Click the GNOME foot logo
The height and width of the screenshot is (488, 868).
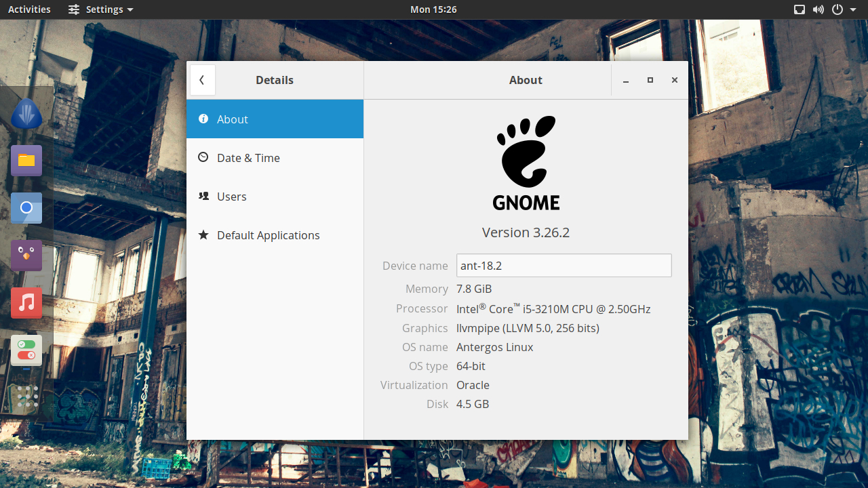click(x=526, y=163)
